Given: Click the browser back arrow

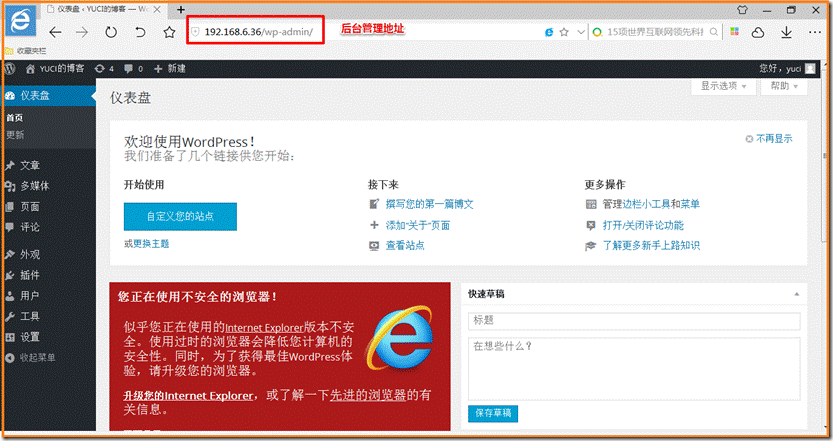Looking at the screenshot, I should [55, 32].
